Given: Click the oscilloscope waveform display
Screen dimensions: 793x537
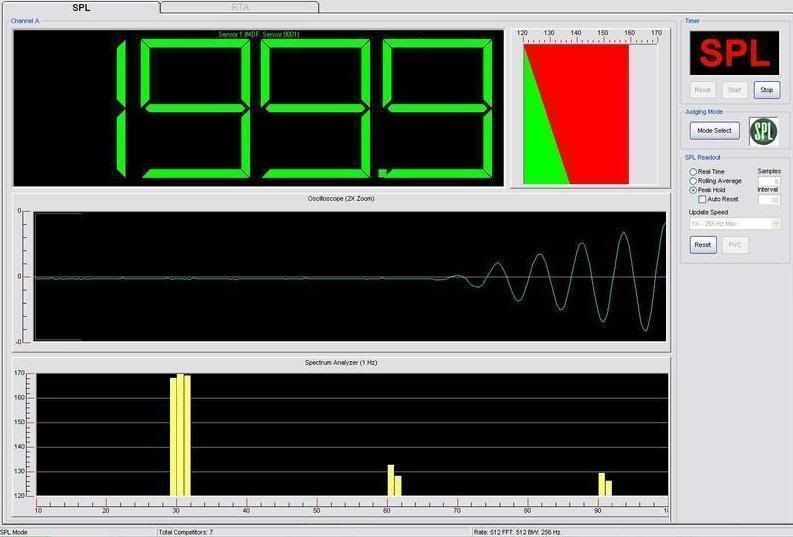Looking at the screenshot, I should coord(350,276).
